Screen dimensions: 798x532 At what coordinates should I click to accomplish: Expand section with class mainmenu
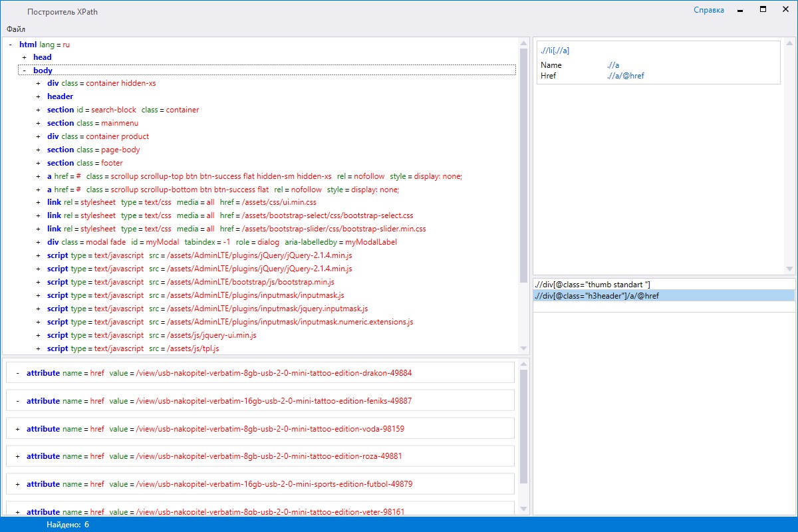39,124
